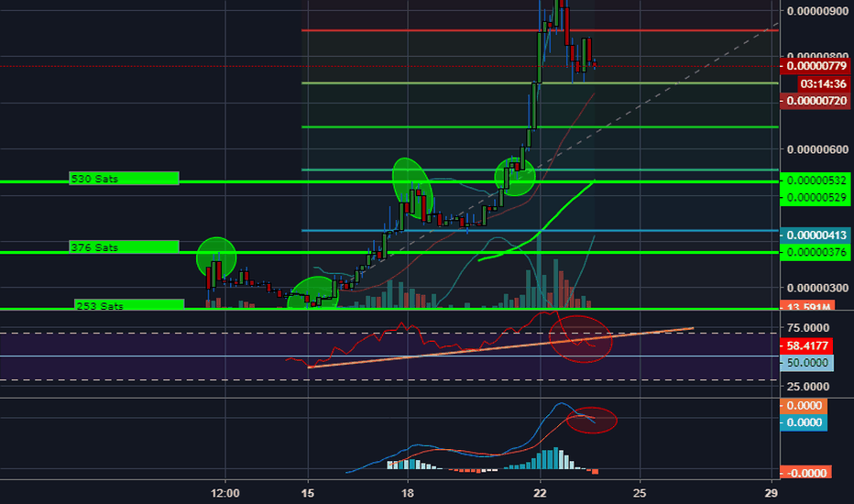Select the 0.00000413 blue price tag
The width and height of the screenshot is (854, 504).
click(x=815, y=236)
